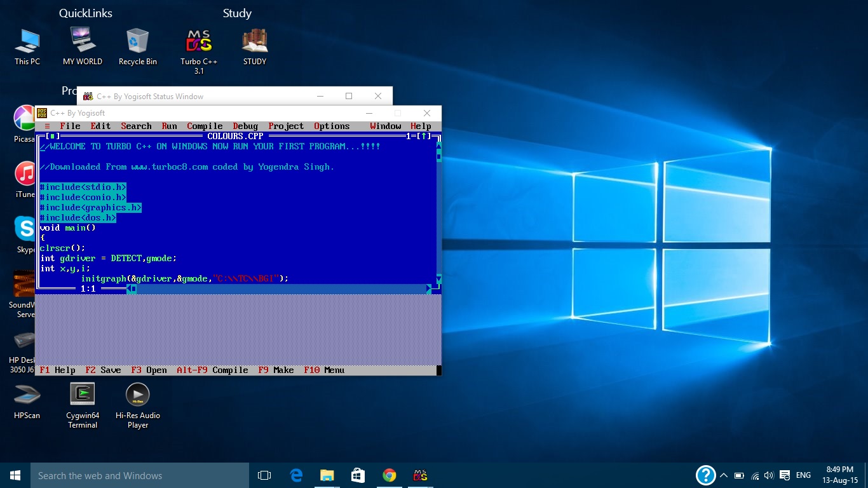Open the clock and calendar flyout
Viewport: 868px width, 488px height.
click(x=839, y=475)
